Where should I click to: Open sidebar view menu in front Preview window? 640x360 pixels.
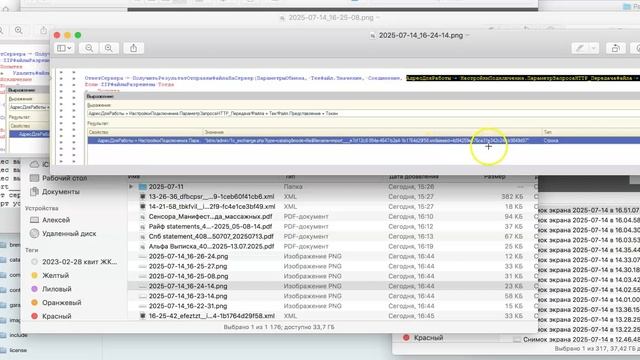(x=64, y=48)
